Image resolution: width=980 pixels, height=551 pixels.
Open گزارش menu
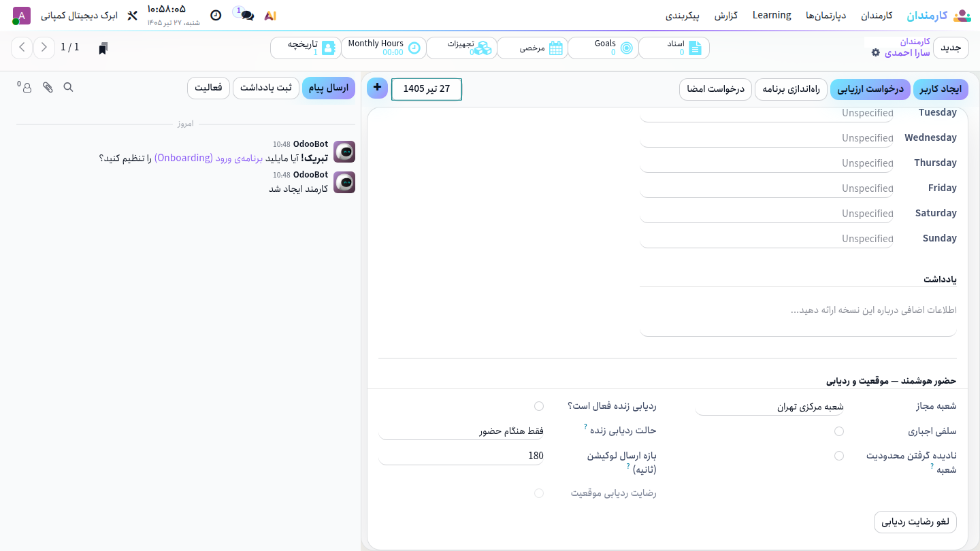click(726, 16)
